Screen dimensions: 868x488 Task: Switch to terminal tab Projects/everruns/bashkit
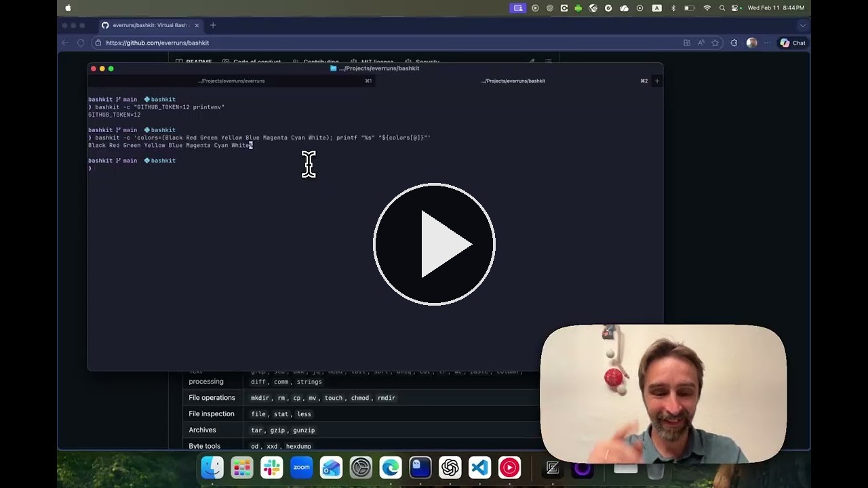click(x=513, y=81)
